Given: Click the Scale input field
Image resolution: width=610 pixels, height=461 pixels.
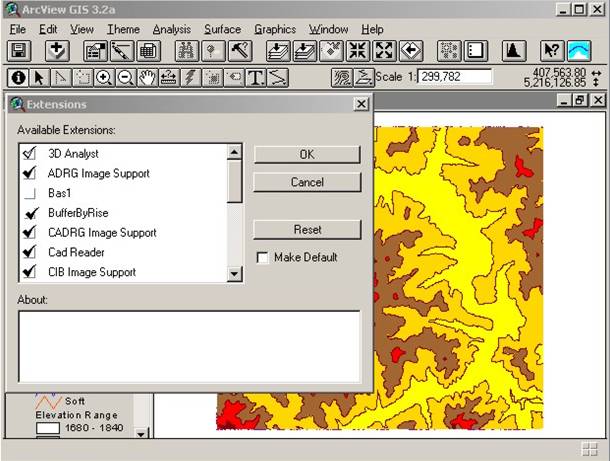Looking at the screenshot, I should pos(454,77).
